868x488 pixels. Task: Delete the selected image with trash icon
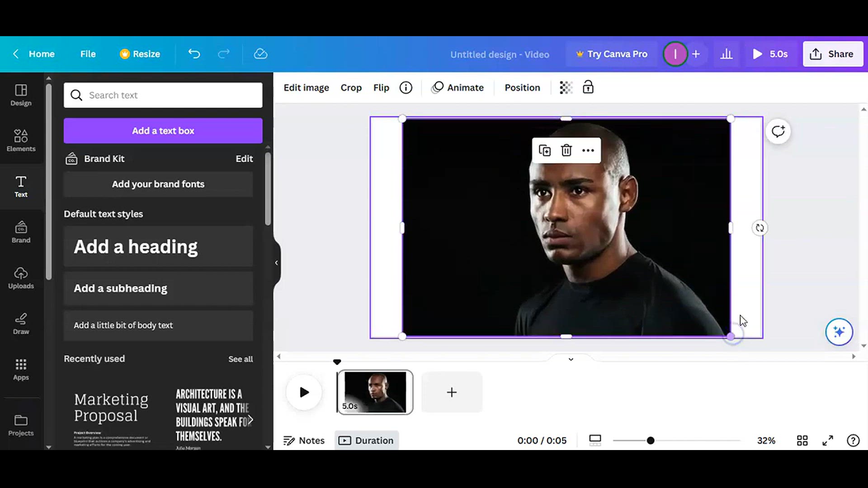coord(566,150)
